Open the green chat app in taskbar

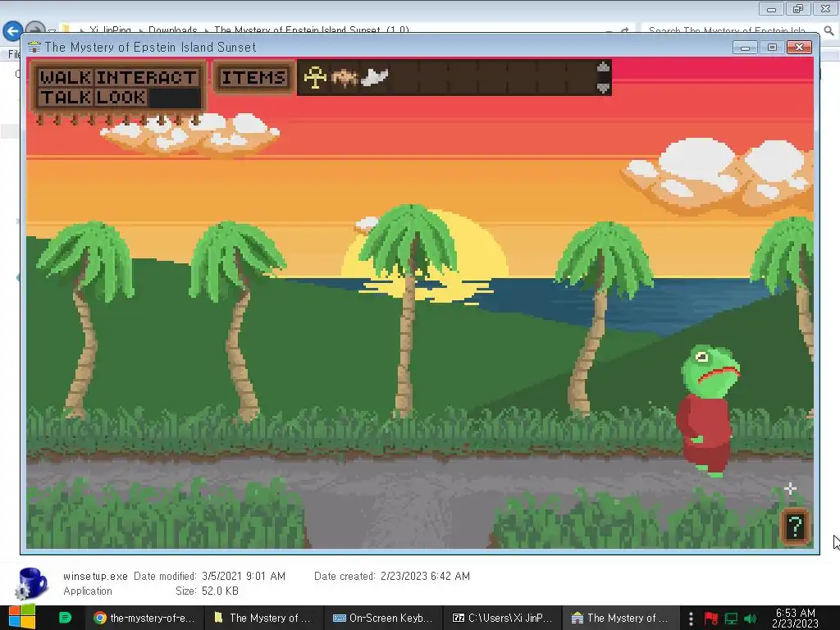(65, 618)
